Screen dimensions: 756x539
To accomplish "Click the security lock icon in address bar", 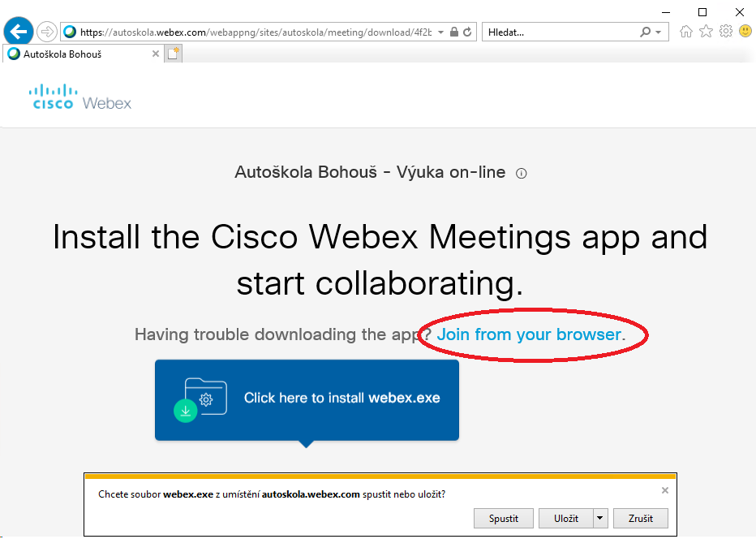I will click(x=453, y=32).
